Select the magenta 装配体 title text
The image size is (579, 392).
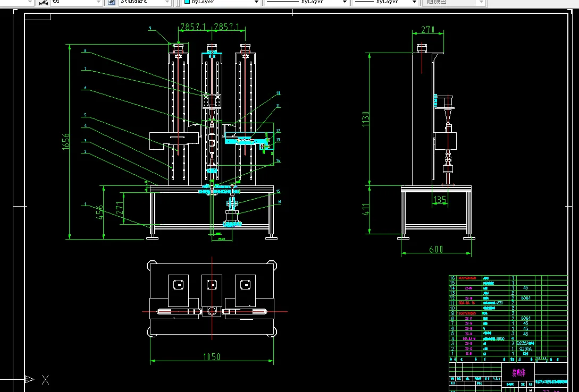click(518, 372)
